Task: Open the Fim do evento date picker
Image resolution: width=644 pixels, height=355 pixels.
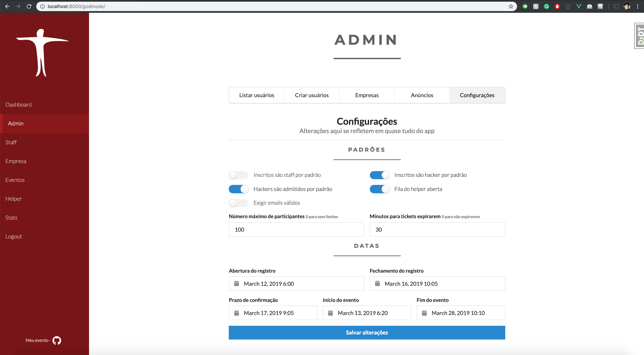Action: click(461, 313)
